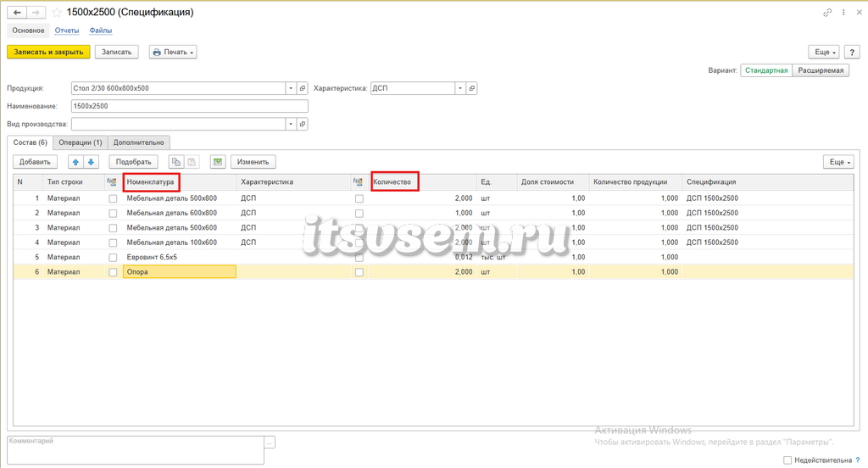Expand the Вид производства dropdown arrow
This screenshot has height=468, width=868.
click(x=292, y=124)
